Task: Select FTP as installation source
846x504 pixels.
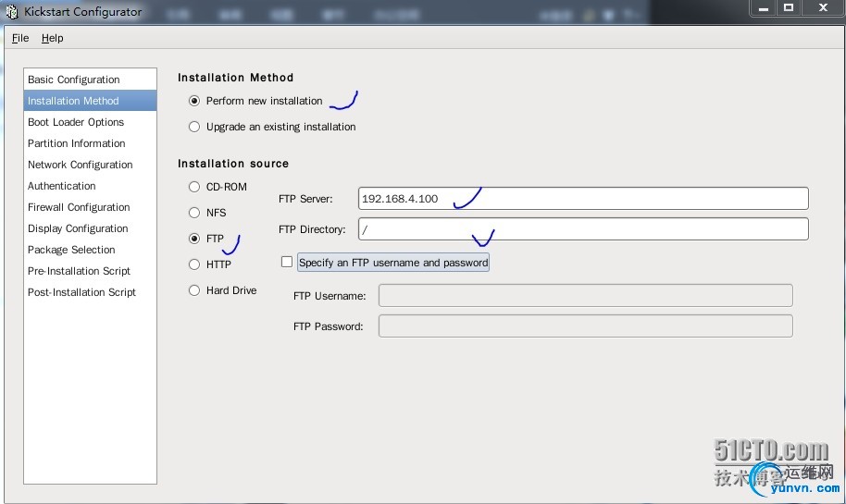Action: click(x=194, y=239)
